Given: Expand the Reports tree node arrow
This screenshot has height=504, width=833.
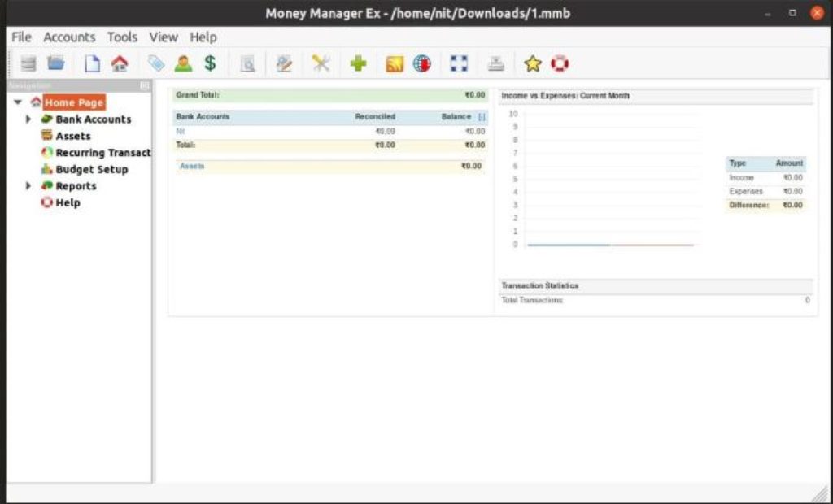Looking at the screenshot, I should coord(28,186).
